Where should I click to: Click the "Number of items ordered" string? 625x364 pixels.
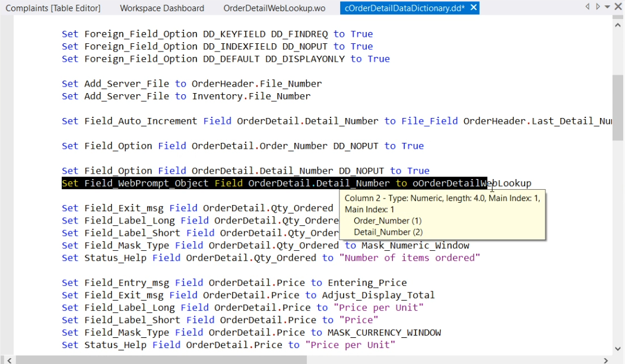pyautogui.click(x=409, y=258)
